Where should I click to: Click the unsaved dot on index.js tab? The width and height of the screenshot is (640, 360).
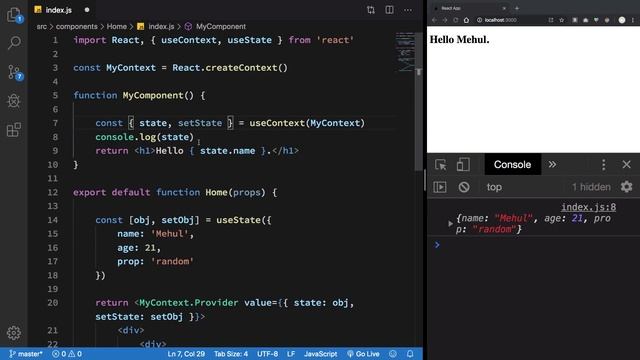coord(87,10)
